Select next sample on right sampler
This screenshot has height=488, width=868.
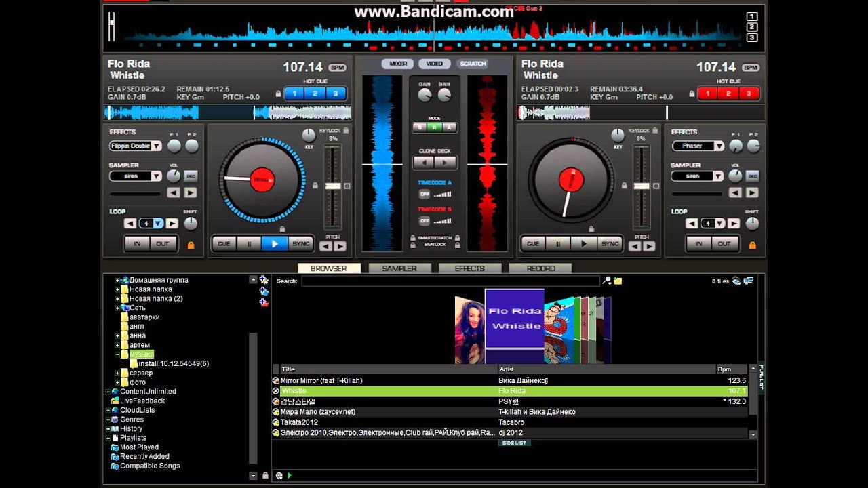click(x=752, y=192)
